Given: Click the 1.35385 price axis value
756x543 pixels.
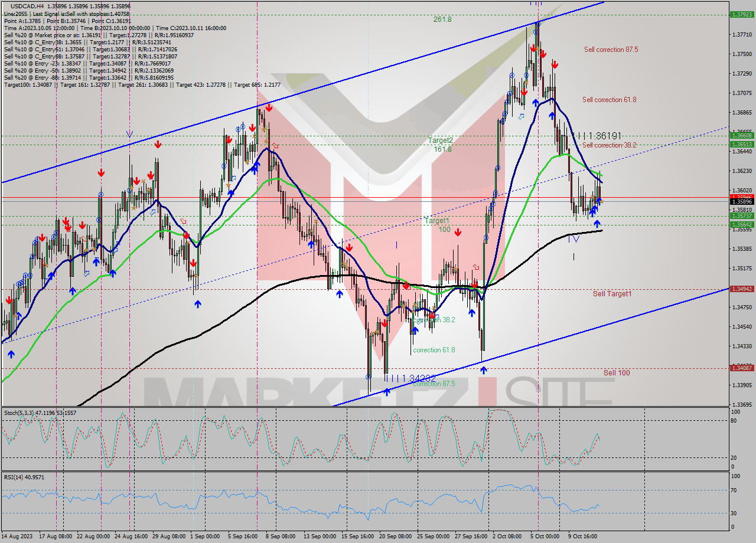Looking at the screenshot, I should click(x=741, y=249).
